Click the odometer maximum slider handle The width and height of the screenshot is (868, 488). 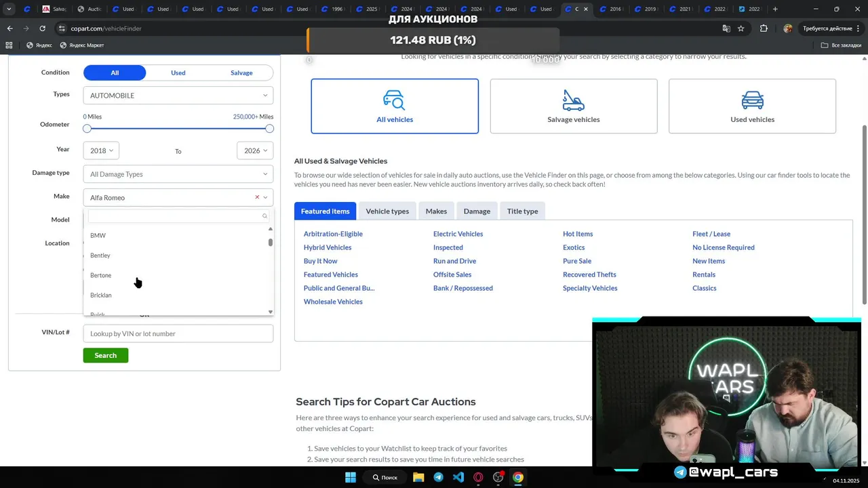click(269, 129)
